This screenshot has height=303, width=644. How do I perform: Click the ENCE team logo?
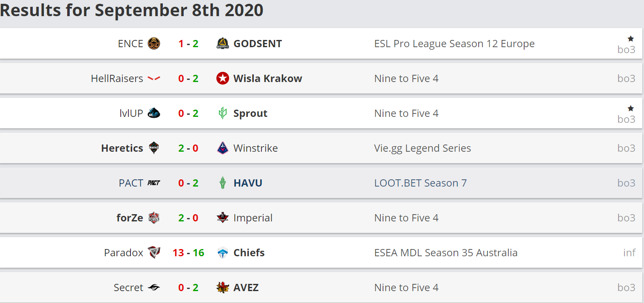pyautogui.click(x=154, y=44)
